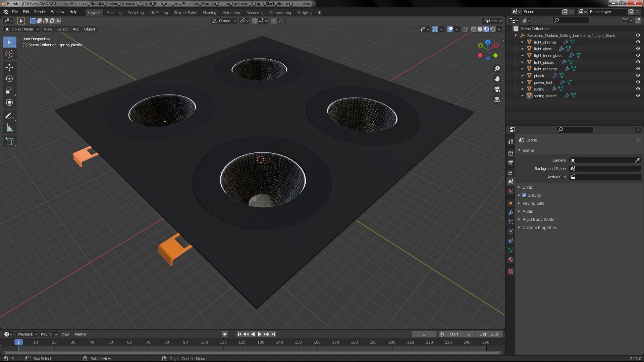Select the Rotate tool
This screenshot has height=362, width=644.
(9, 79)
